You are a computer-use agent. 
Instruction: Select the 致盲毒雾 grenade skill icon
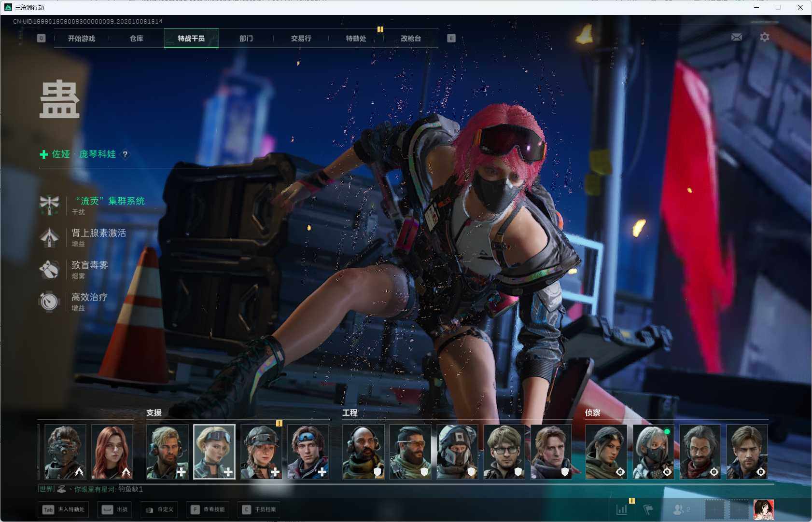coord(49,269)
